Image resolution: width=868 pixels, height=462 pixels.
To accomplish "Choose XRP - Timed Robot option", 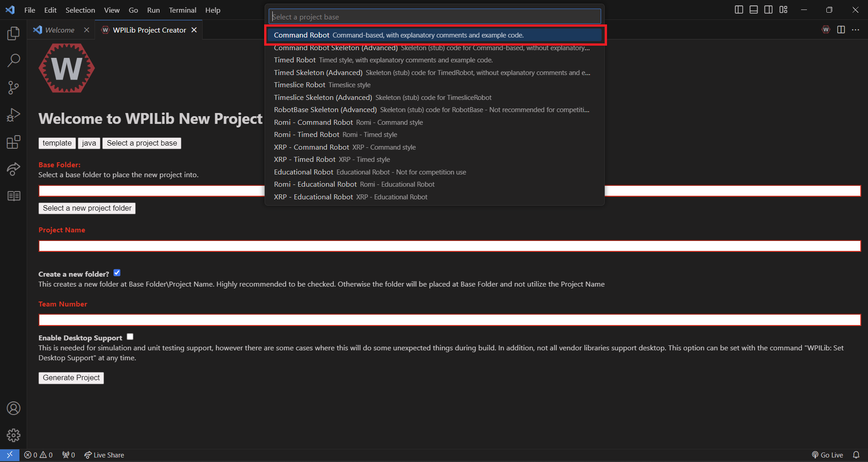I will pos(435,160).
